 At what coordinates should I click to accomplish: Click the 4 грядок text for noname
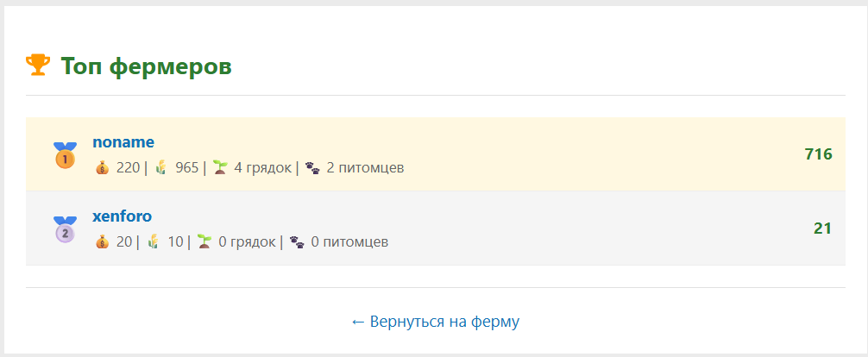pos(262,167)
